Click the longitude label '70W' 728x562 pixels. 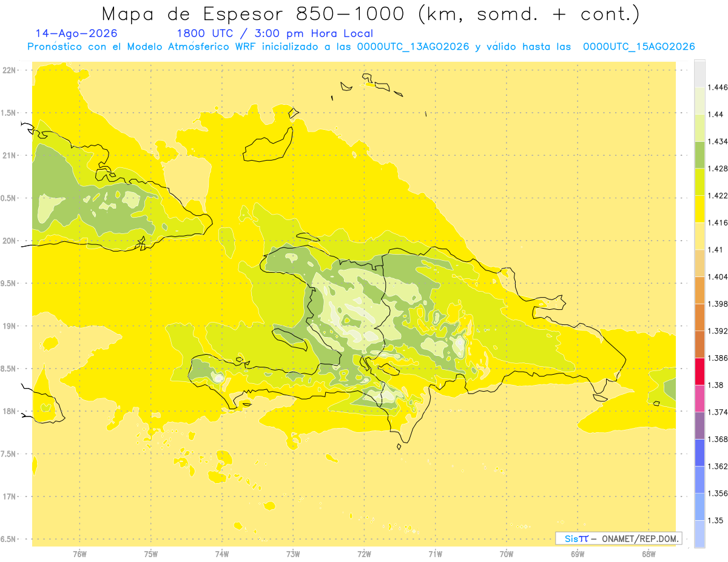[507, 554]
